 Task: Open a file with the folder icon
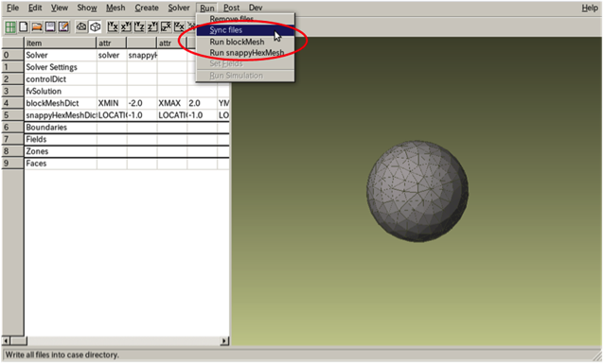[37, 26]
